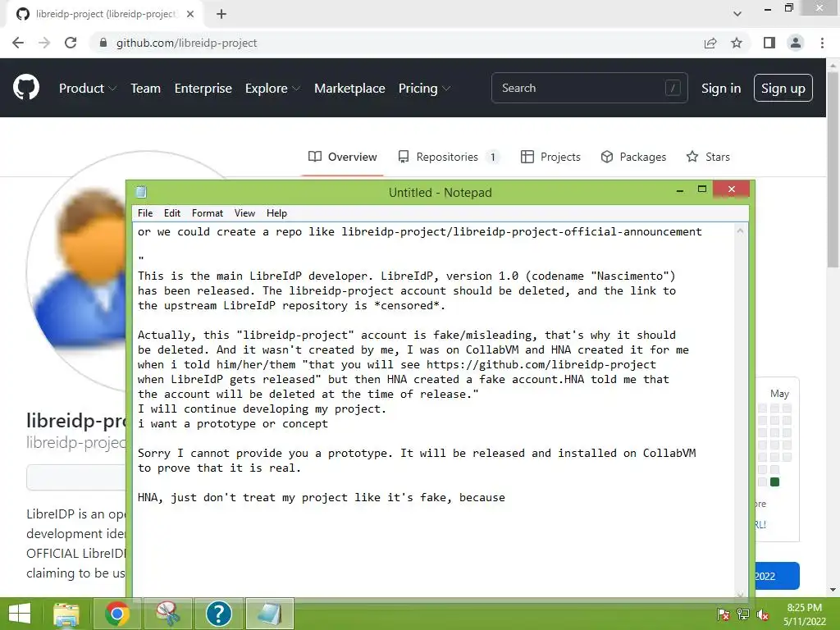Open Notepad Edit menu
This screenshot has height=630, width=840.
172,213
